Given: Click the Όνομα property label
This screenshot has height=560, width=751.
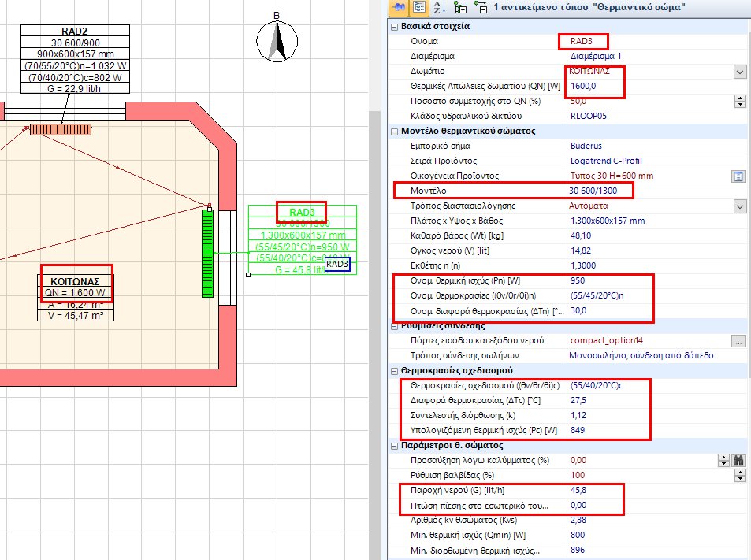Looking at the screenshot, I should pos(424,41).
